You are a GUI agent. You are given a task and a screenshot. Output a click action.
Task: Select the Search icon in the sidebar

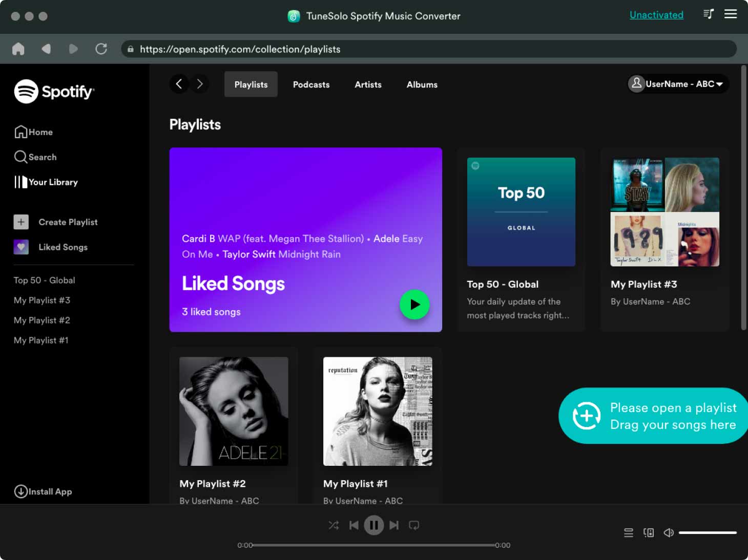tap(20, 157)
